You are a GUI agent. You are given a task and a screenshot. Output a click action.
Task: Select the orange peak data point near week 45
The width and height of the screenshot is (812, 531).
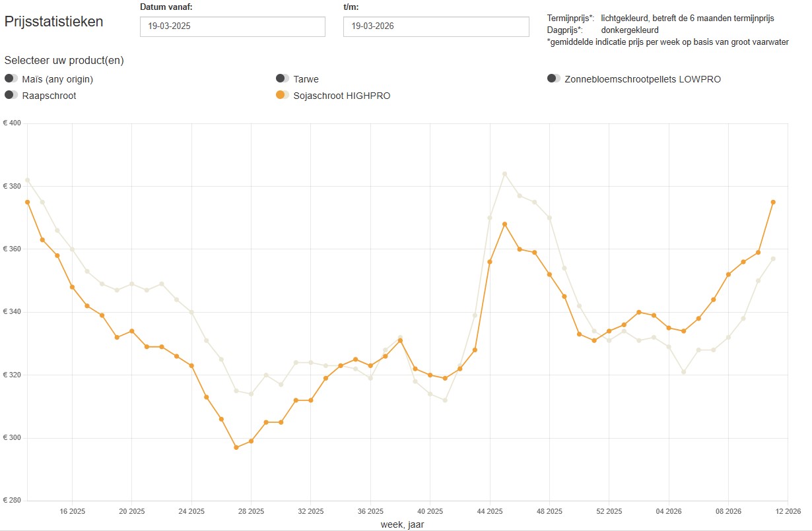click(x=504, y=224)
